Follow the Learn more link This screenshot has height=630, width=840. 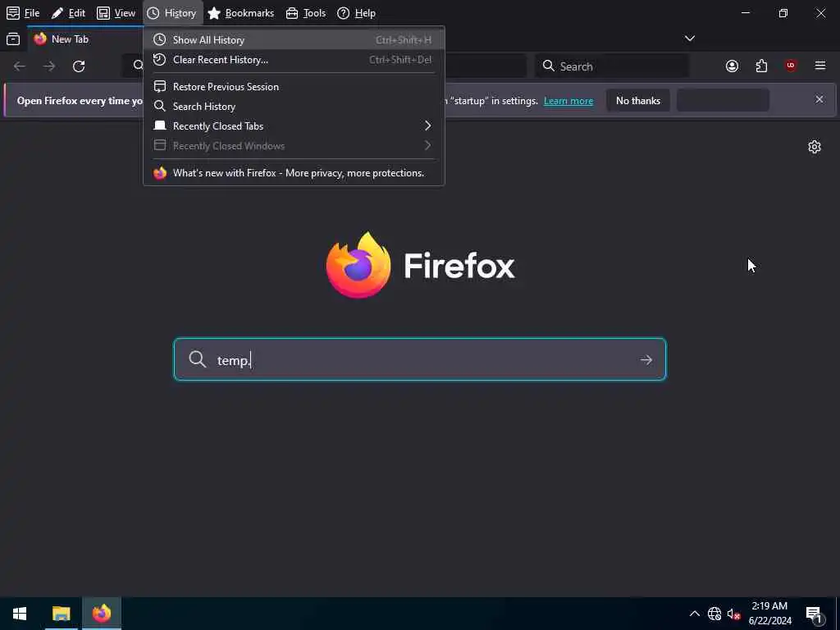tap(568, 101)
